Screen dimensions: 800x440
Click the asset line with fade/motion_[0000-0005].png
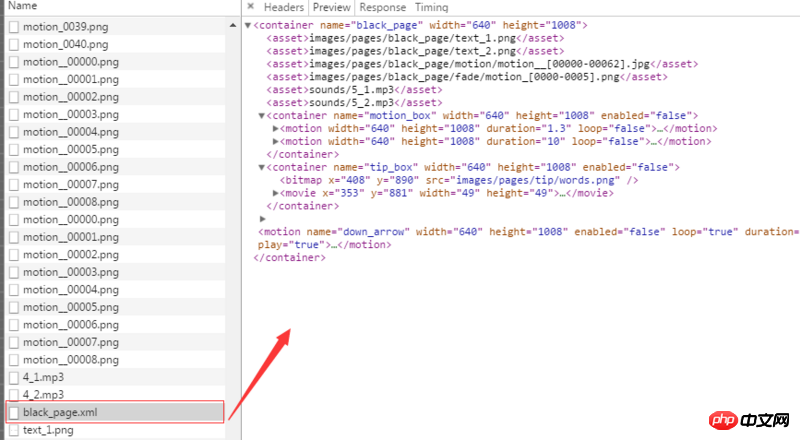tap(467, 77)
